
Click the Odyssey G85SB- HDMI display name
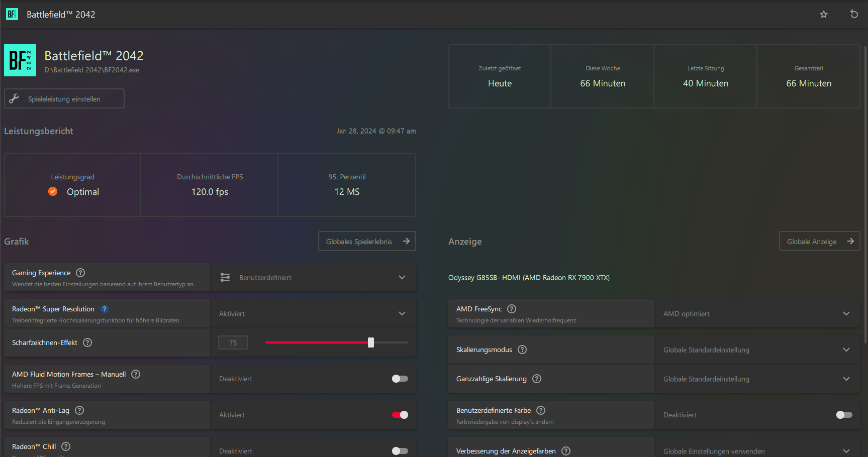529,278
